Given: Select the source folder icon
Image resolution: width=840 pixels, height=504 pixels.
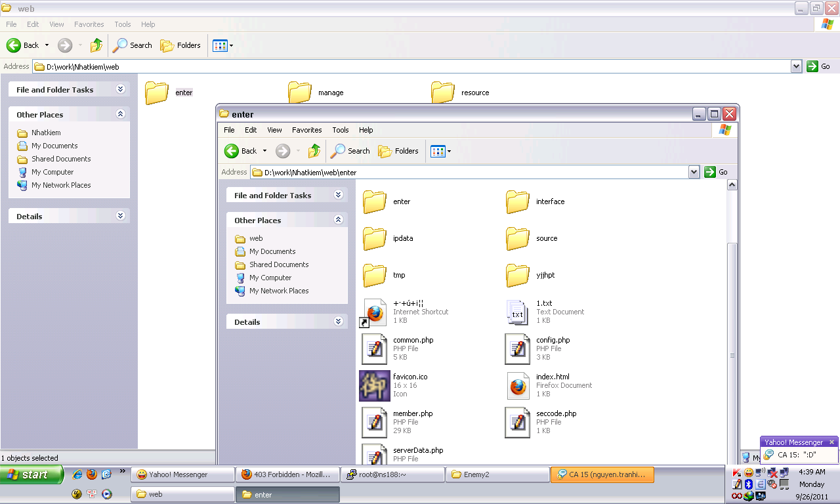Looking at the screenshot, I should tap(518, 238).
